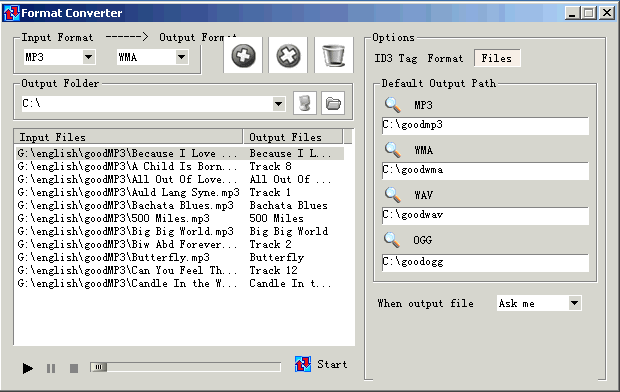This screenshot has width=620, height=392.
Task: Pause playback
Action: 51,368
